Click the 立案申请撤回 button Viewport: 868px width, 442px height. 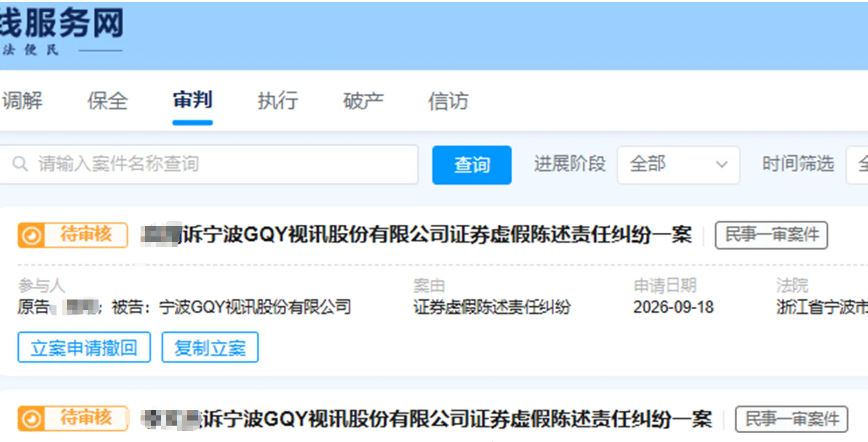(84, 347)
